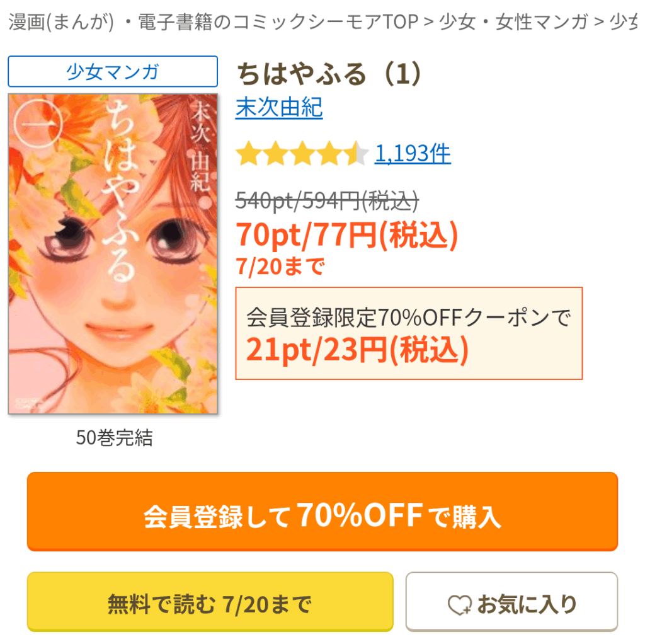Click the ちはやふる book cover thumbnail
This screenshot has height=644, width=645.
pyautogui.click(x=113, y=254)
